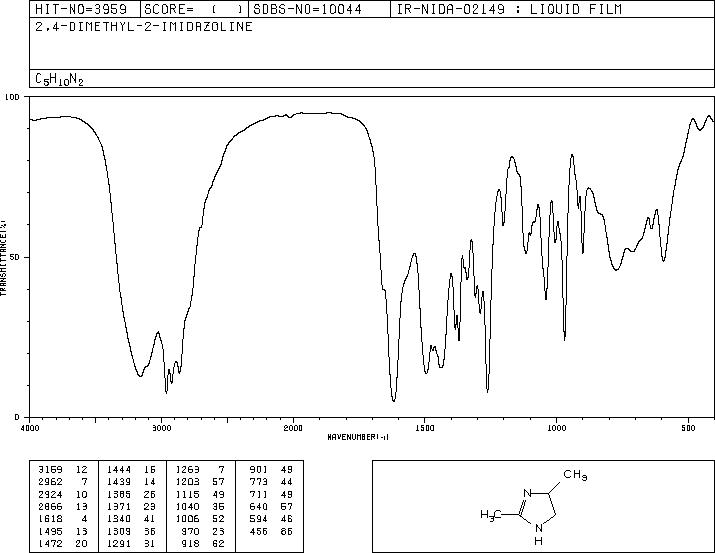Click the 50 transmittance axis tick label
The width and height of the screenshot is (715, 553).
[x=16, y=257]
